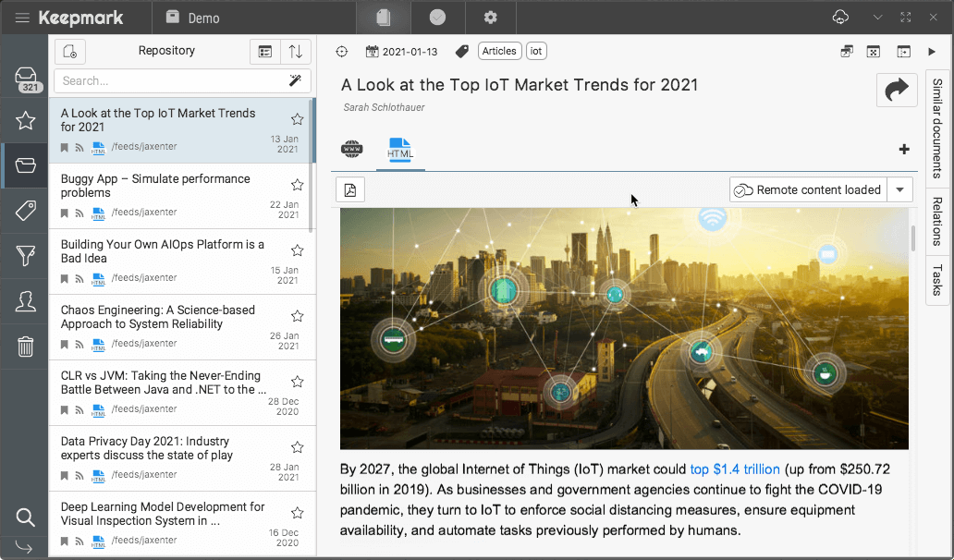This screenshot has width=954, height=560.
Task: Click the magic wand in search box
Action: point(296,81)
